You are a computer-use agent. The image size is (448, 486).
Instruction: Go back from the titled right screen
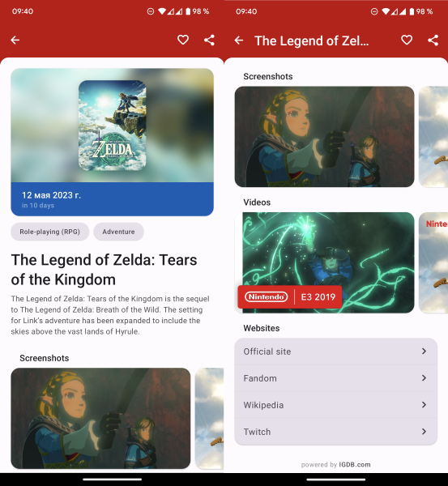pyautogui.click(x=239, y=40)
